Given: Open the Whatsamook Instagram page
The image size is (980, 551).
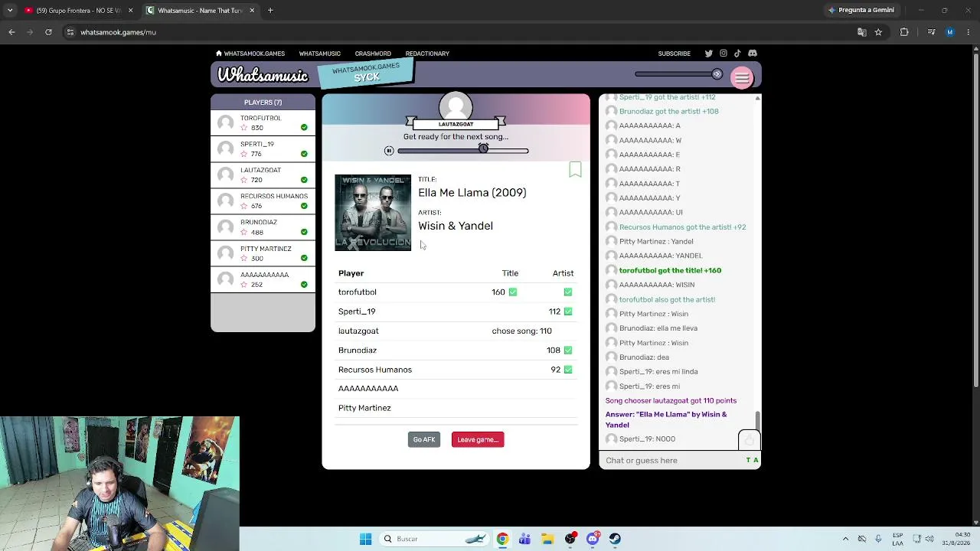Looking at the screenshot, I should [723, 54].
